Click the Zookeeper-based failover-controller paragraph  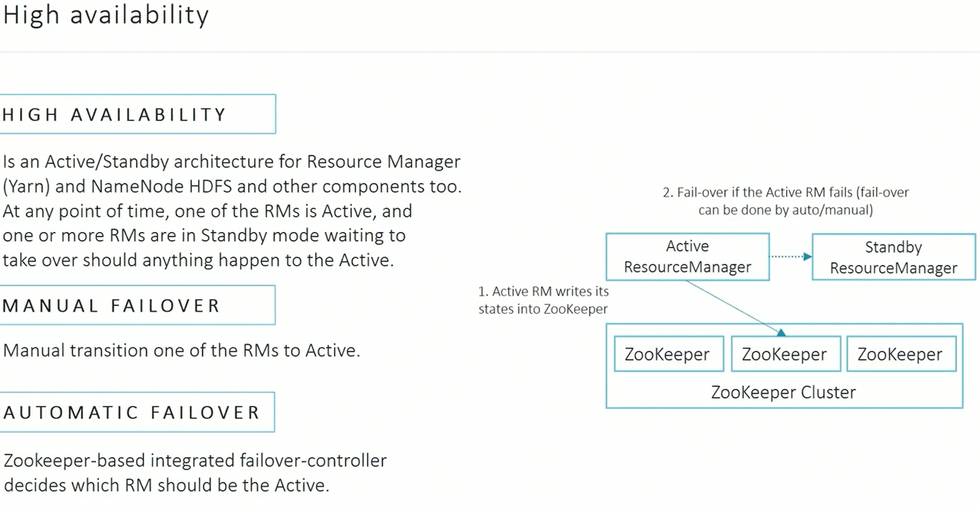pyautogui.click(x=195, y=473)
